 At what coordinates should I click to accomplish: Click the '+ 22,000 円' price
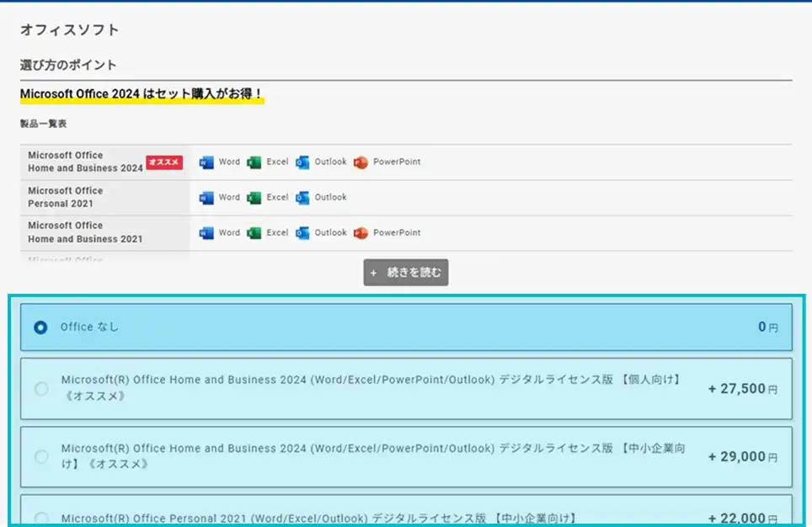[x=743, y=519]
